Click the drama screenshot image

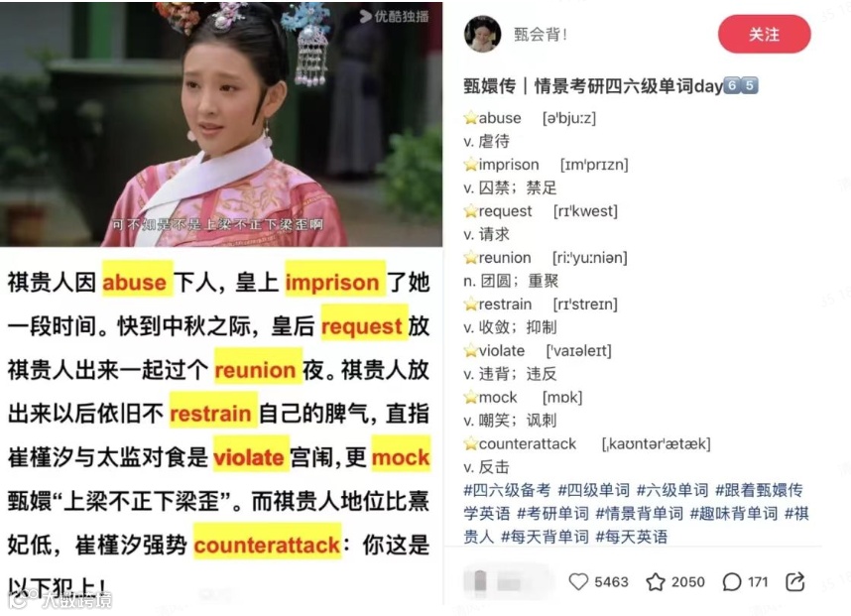[221, 124]
